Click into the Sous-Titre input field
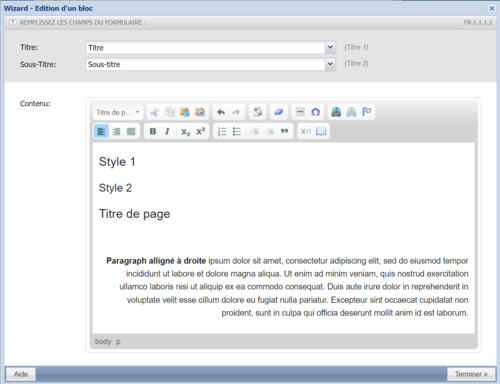This screenshot has width=500, height=384. pyautogui.click(x=205, y=64)
